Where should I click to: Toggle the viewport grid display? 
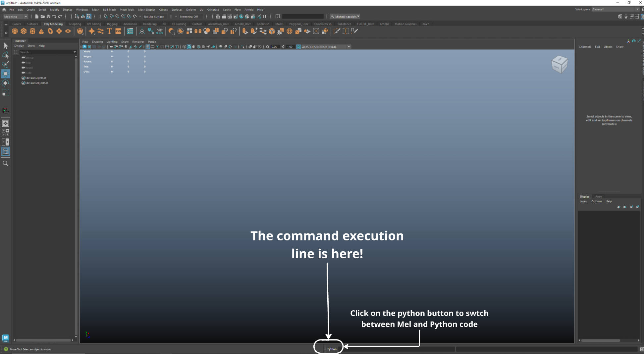click(148, 47)
